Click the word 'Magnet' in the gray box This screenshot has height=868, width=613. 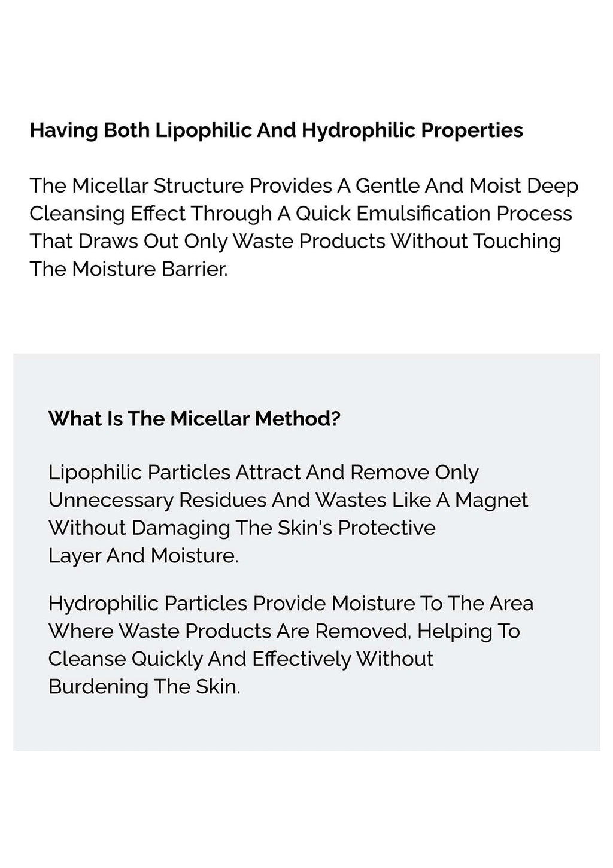click(x=491, y=500)
